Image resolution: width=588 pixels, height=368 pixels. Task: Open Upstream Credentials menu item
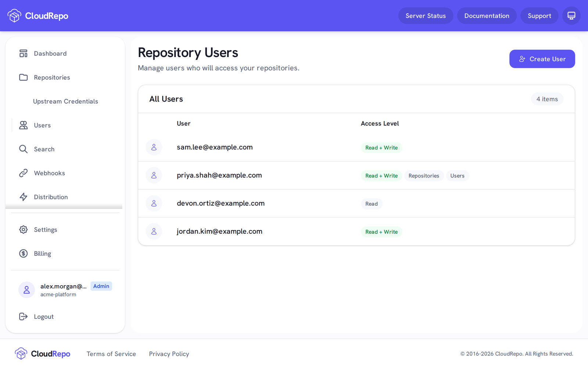65,101
